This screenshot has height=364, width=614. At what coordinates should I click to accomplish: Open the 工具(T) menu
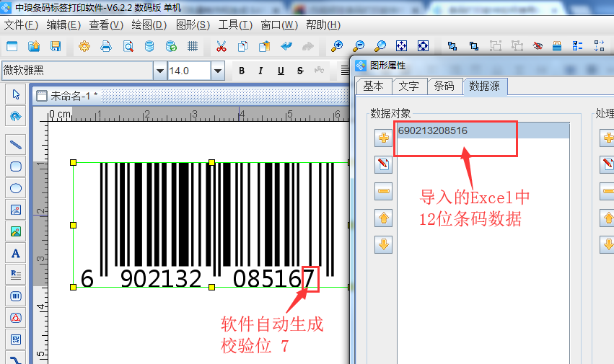(235, 25)
